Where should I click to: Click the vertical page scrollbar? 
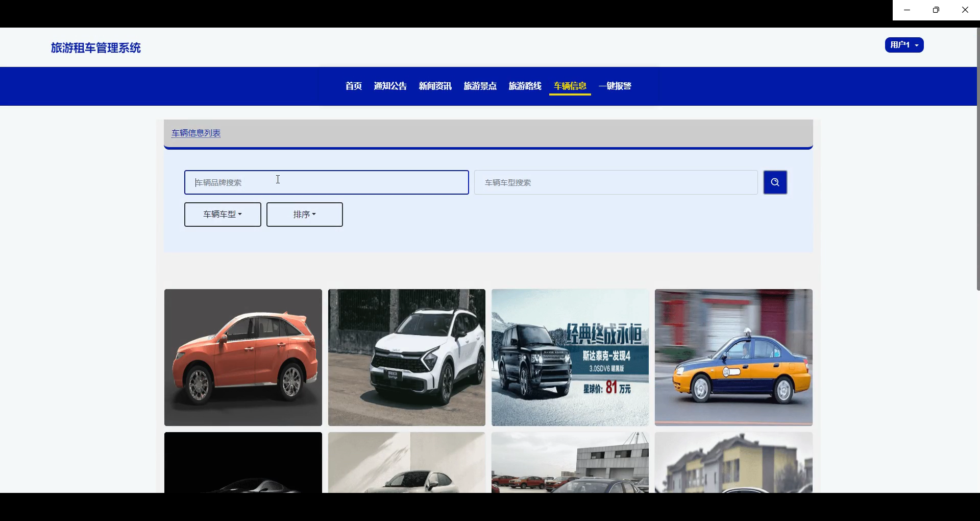pos(978,159)
